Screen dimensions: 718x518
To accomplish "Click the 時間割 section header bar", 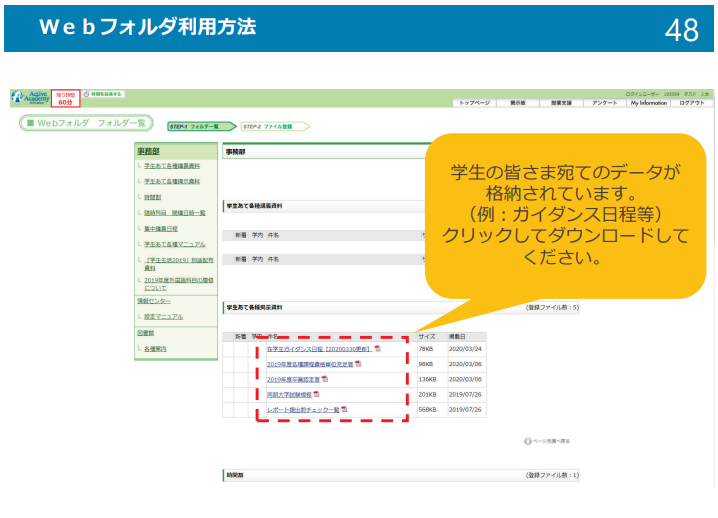I will pyautogui.click(x=401, y=475).
